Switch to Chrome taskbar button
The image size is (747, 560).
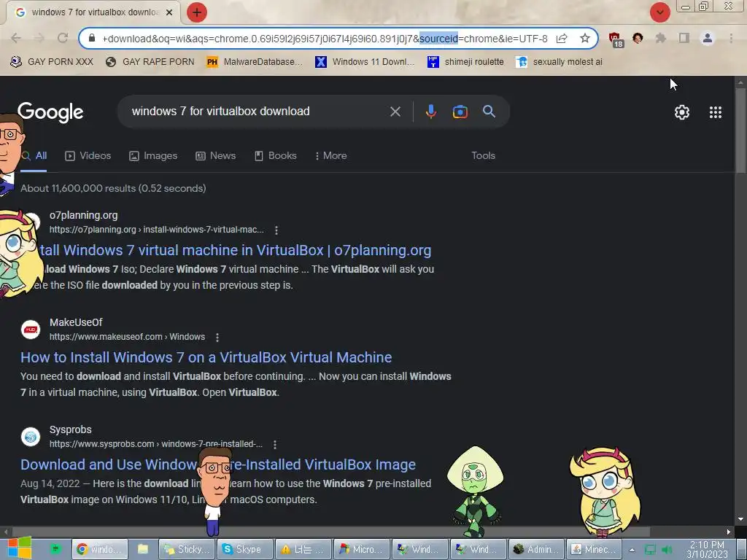coord(99,550)
